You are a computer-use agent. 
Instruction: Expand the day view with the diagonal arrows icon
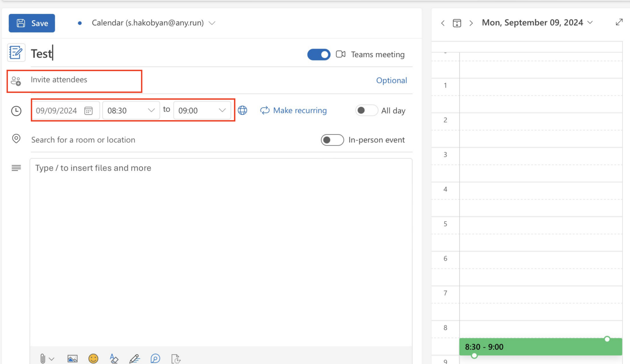619,22
